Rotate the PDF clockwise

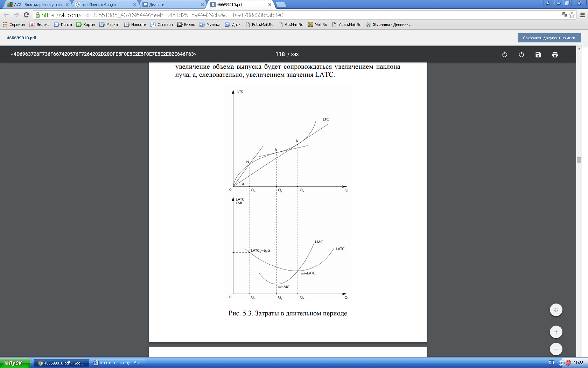[x=505, y=54]
